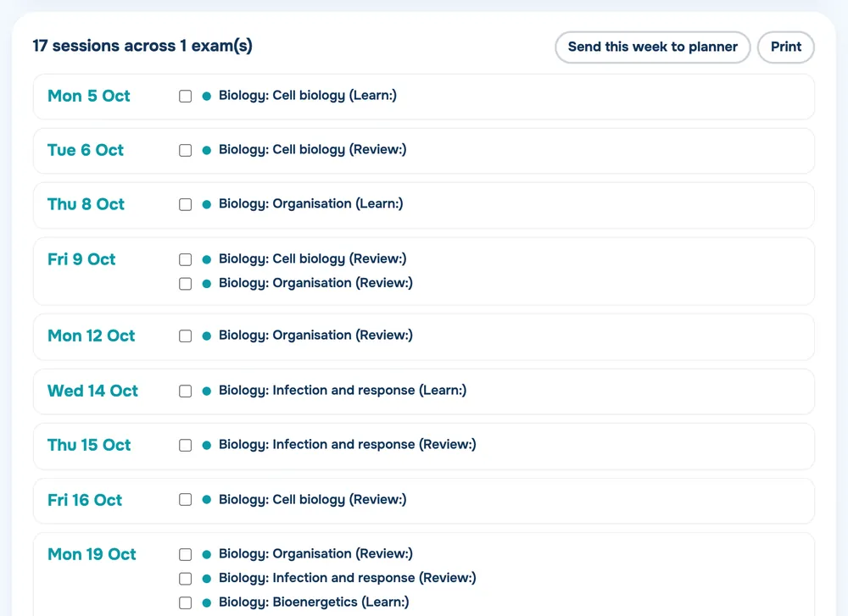
Task: Click the teal dot beside Wed 14 Oct Infection Learn
Action: (x=207, y=391)
